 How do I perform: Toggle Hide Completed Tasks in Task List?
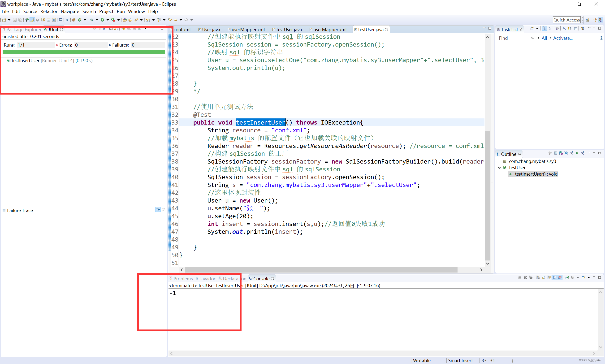tap(564, 29)
